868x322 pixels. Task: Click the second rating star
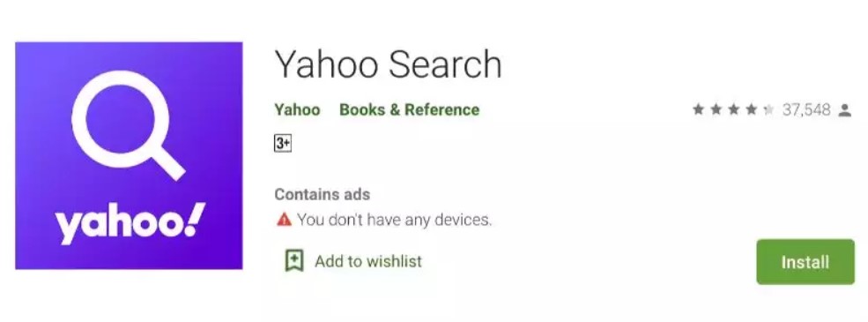(x=716, y=109)
